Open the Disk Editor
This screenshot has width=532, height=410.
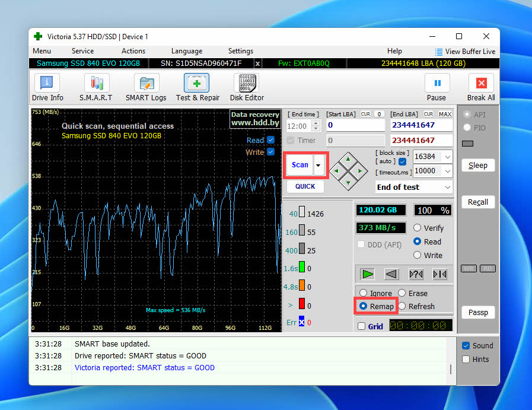click(247, 87)
